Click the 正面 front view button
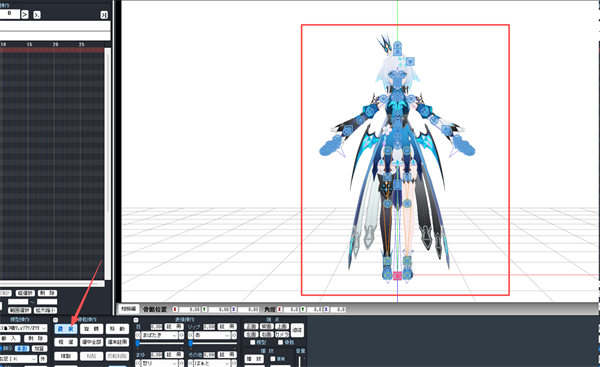Viewport: 600px width, 367px height. pos(251,326)
